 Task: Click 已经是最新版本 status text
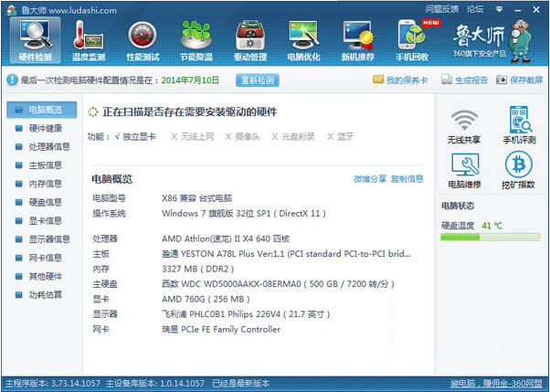(241, 383)
